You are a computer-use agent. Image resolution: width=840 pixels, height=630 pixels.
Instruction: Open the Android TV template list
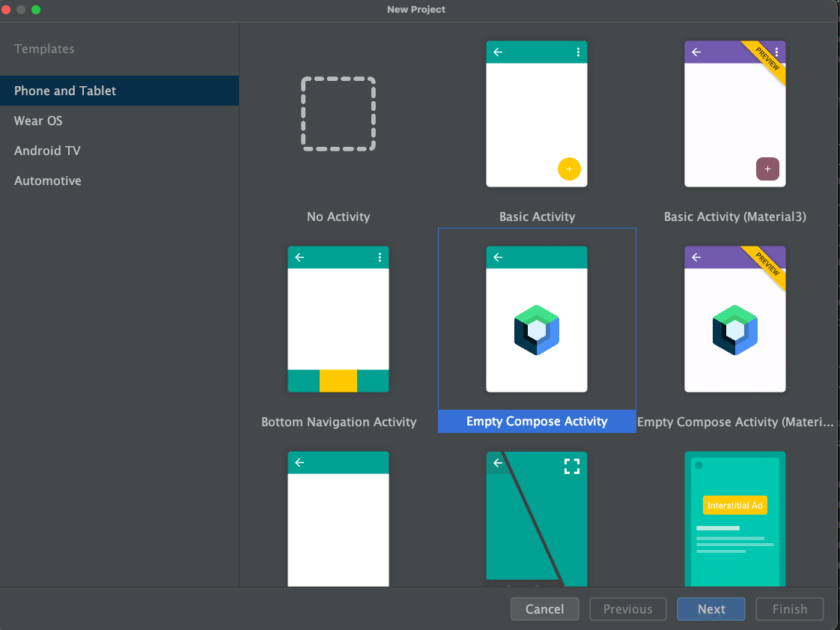click(x=46, y=151)
